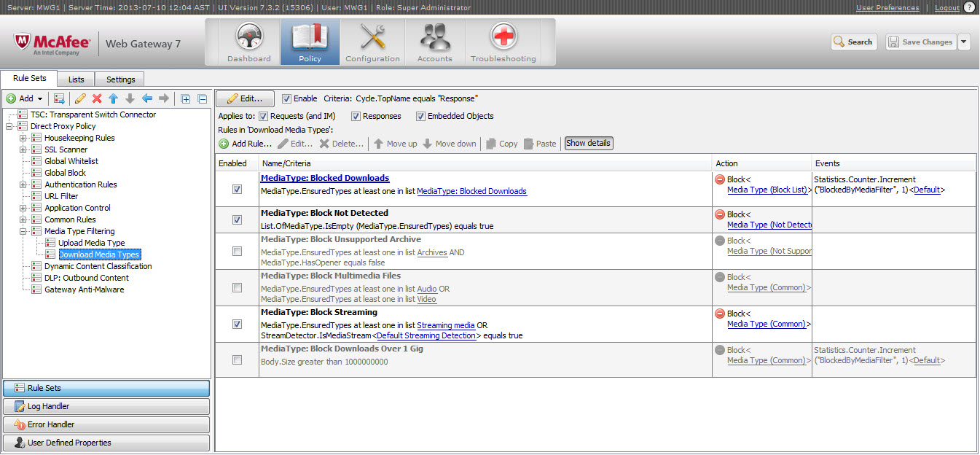The height and width of the screenshot is (455, 980).
Task: Open the Add dropdown menu
Action: (25, 98)
